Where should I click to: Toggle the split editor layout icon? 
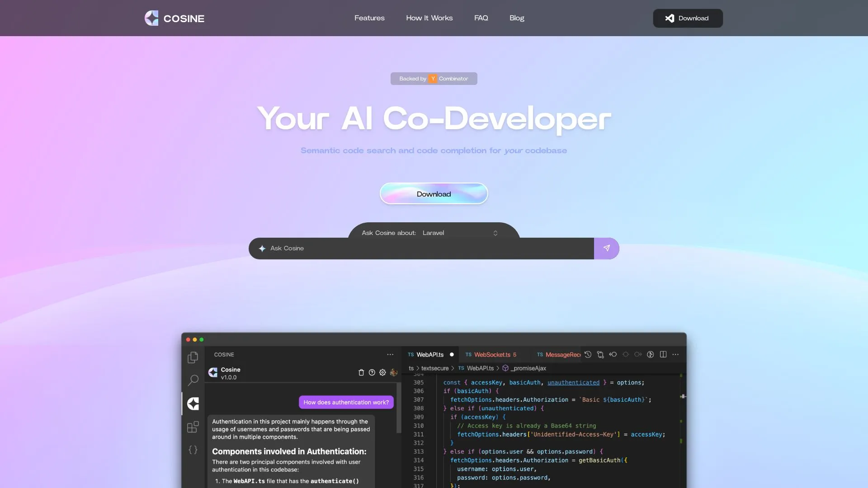(663, 355)
